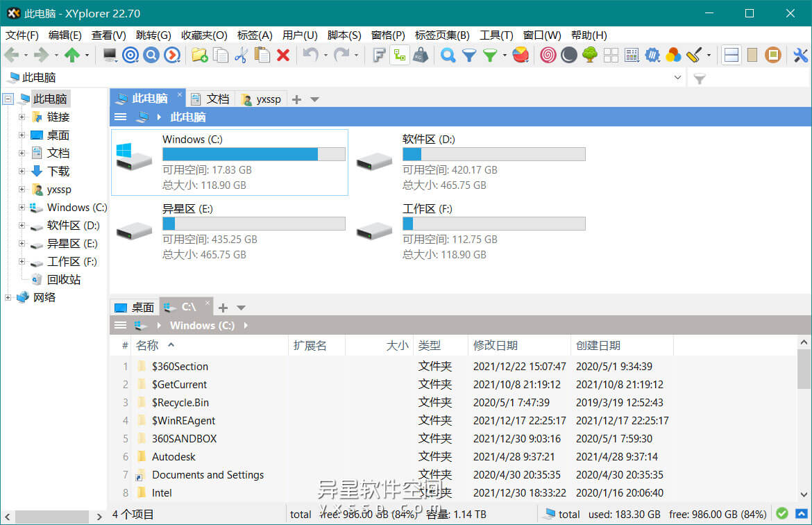
Task: Select the Autodesk folder in list
Action: [174, 457]
